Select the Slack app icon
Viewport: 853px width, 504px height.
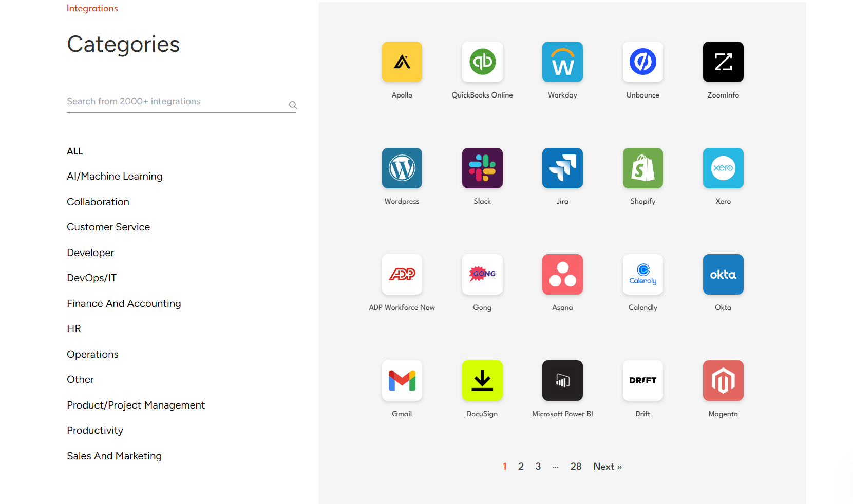482,168
